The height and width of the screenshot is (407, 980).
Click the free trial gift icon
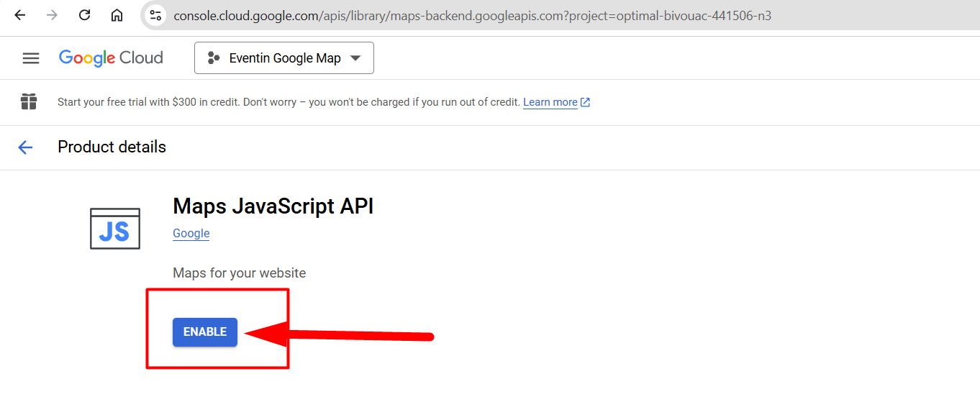pyautogui.click(x=29, y=101)
